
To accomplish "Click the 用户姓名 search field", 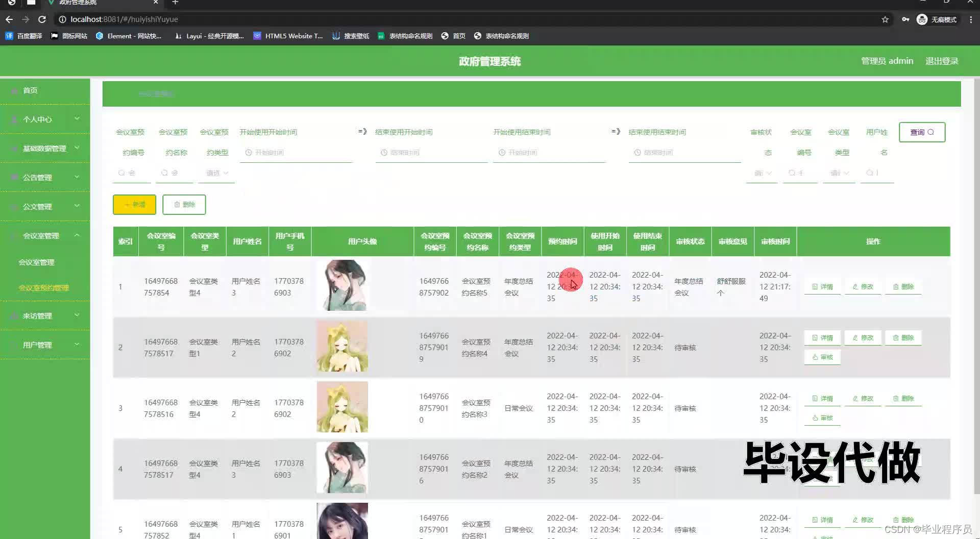I will click(877, 173).
